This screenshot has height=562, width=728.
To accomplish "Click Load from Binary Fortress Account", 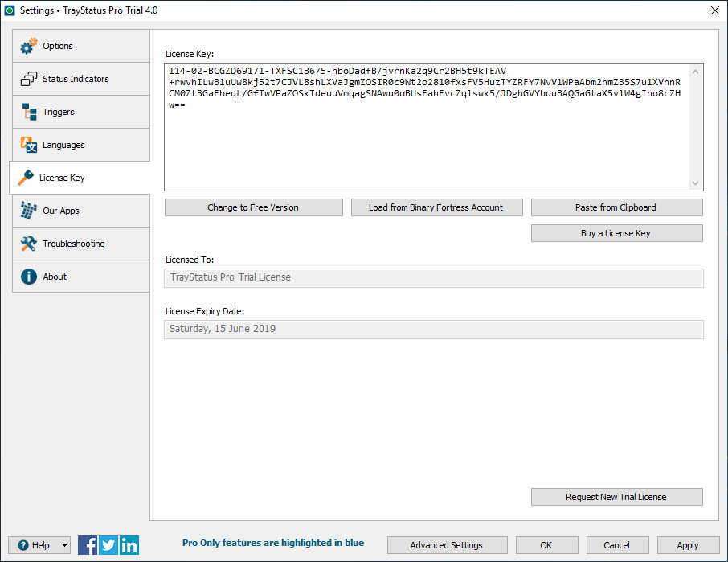I will point(436,207).
